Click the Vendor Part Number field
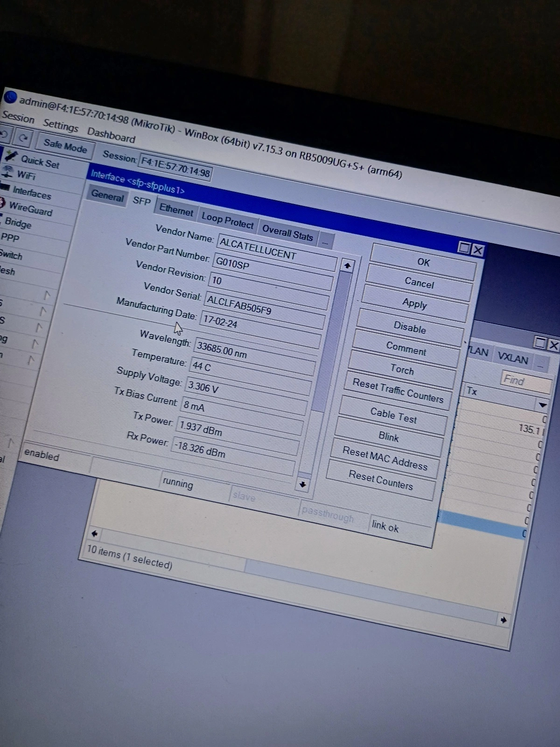 (273, 272)
